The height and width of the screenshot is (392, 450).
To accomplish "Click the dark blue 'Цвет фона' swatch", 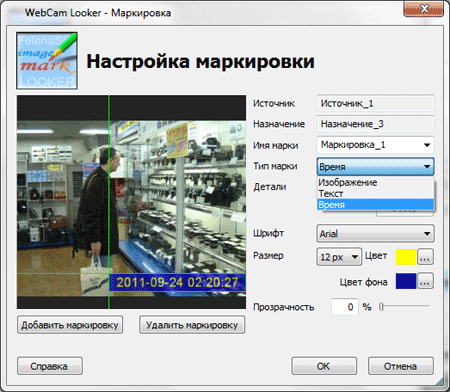I will pyautogui.click(x=406, y=281).
